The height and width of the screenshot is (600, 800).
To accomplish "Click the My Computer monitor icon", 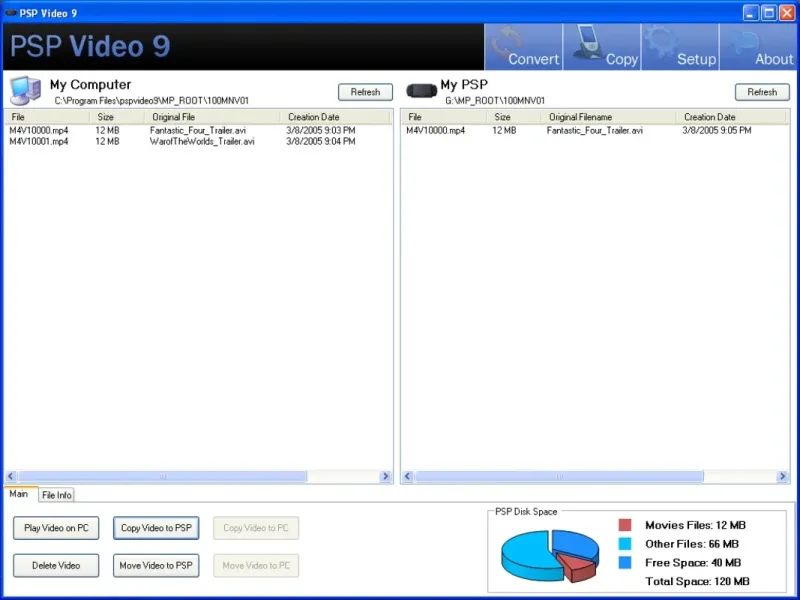I will click(x=26, y=90).
